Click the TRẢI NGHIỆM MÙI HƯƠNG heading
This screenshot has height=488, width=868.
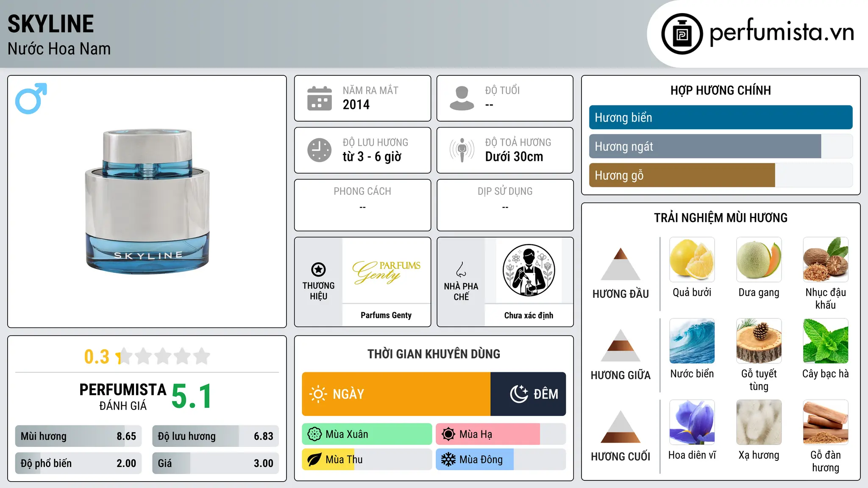pos(721,218)
